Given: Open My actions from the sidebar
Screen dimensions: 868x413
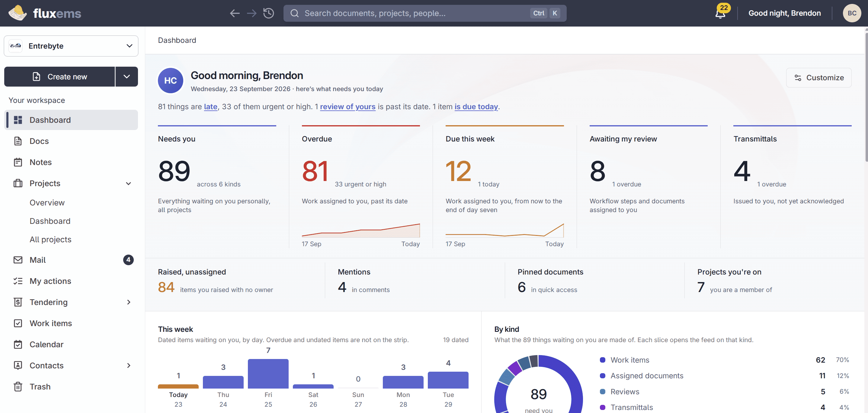Looking at the screenshot, I should (x=71, y=281).
